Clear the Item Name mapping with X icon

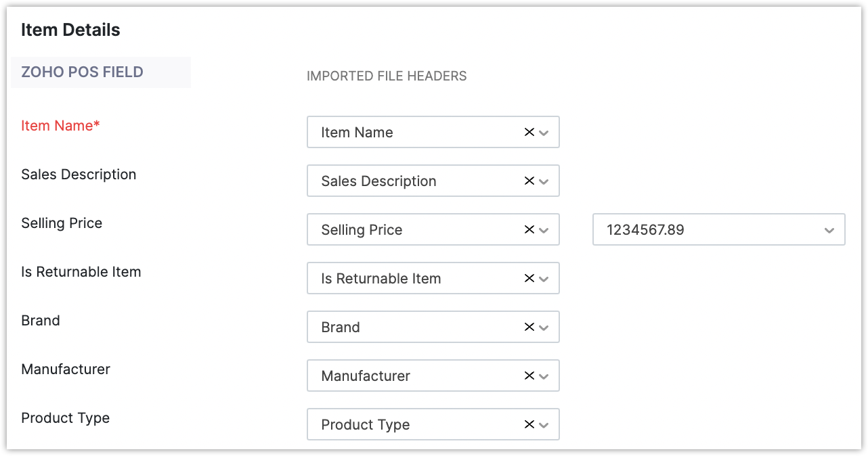pyautogui.click(x=529, y=133)
